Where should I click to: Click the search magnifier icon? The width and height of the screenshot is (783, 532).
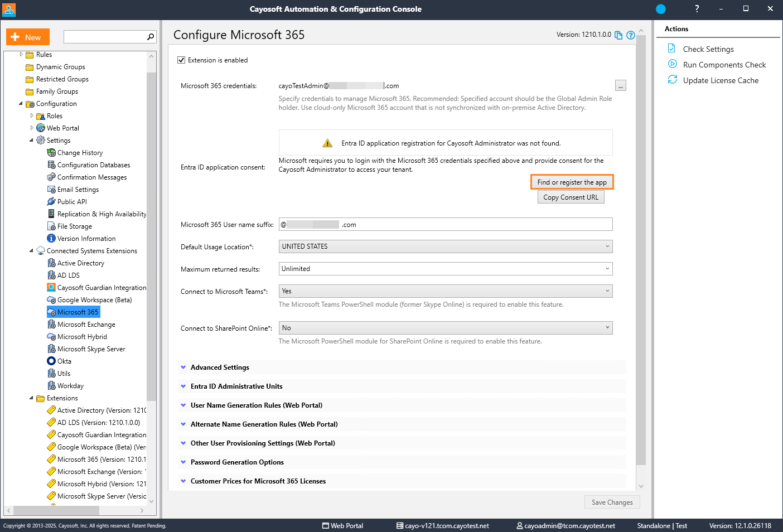[x=150, y=37]
